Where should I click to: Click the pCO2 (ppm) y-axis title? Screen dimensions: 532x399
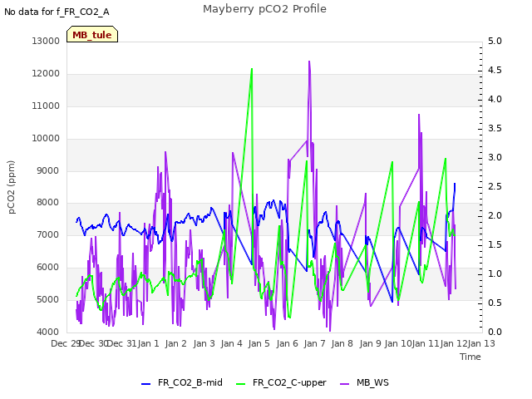pos(11,187)
